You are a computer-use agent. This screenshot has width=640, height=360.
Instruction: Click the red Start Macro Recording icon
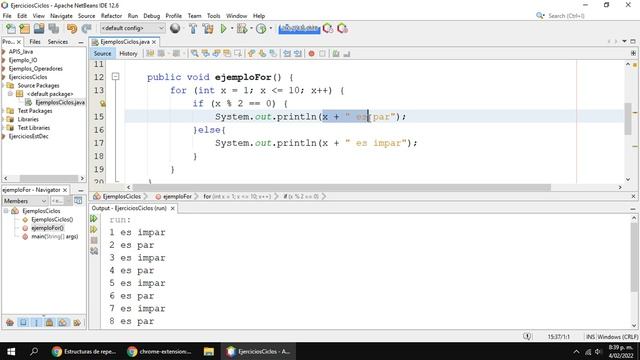pyautogui.click(x=311, y=53)
